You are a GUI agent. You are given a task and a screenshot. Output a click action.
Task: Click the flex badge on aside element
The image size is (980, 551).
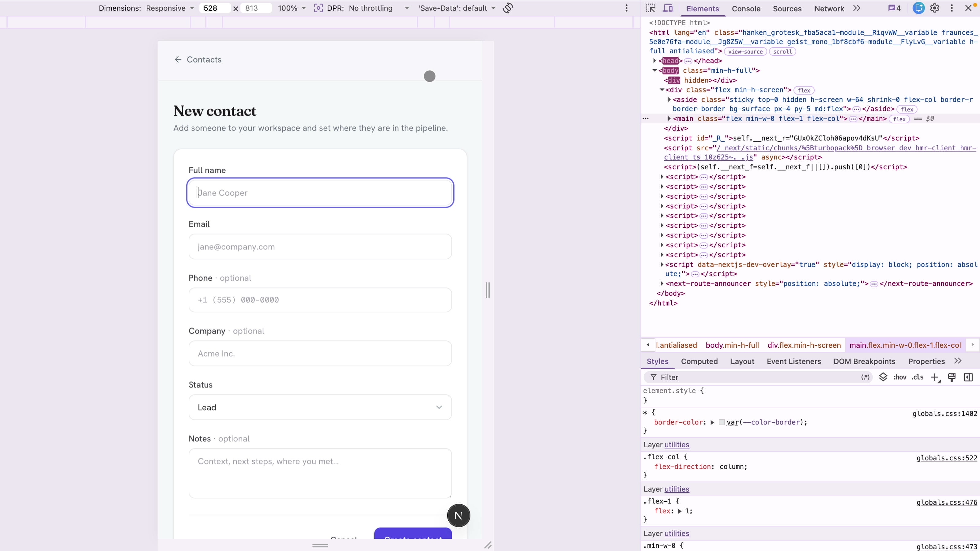point(907,110)
